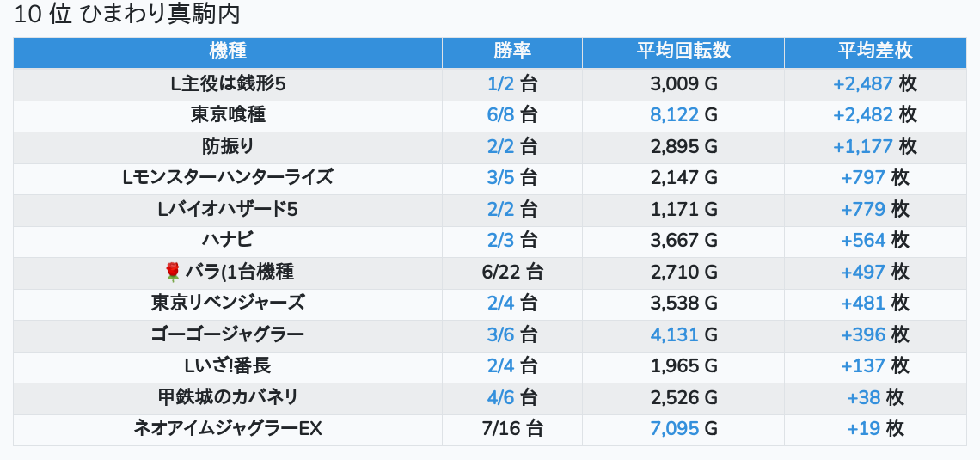Select the 東京喰種 machine name cell
The width and height of the screenshot is (980, 460).
point(228,115)
